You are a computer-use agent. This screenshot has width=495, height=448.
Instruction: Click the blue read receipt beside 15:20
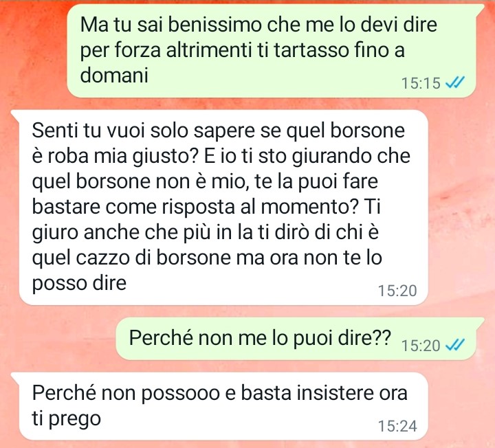tap(454, 345)
